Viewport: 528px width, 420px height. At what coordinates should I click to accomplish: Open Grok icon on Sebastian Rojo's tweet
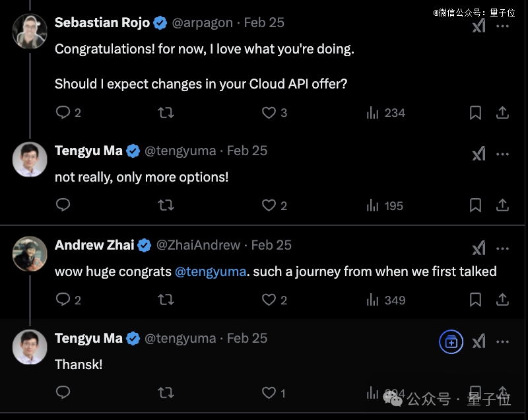pos(479,26)
